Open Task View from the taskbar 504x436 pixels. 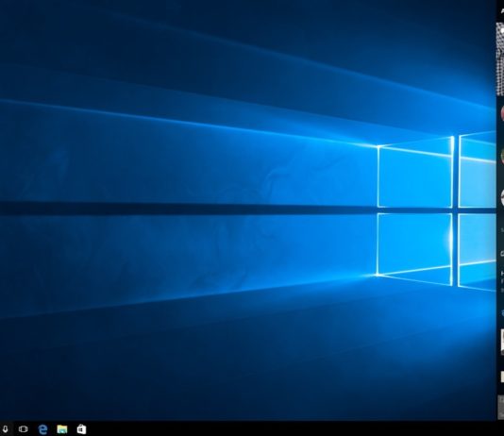pyautogui.click(x=24, y=429)
